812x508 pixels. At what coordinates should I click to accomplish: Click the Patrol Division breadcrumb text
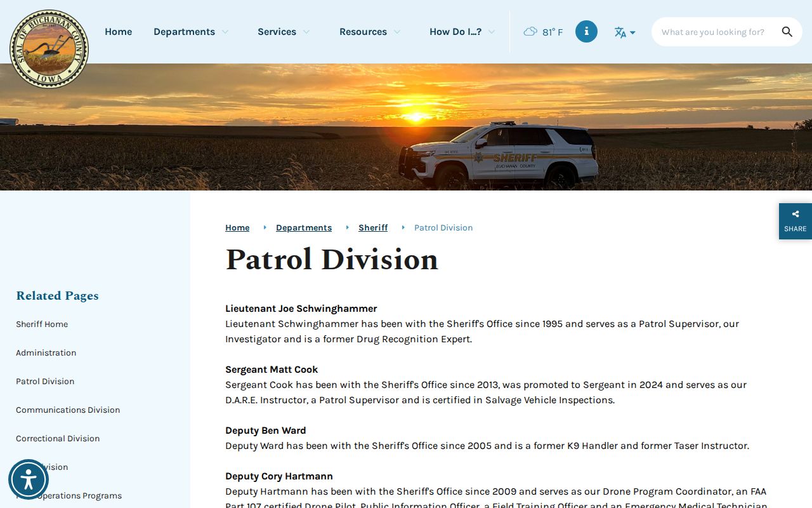pos(443,227)
